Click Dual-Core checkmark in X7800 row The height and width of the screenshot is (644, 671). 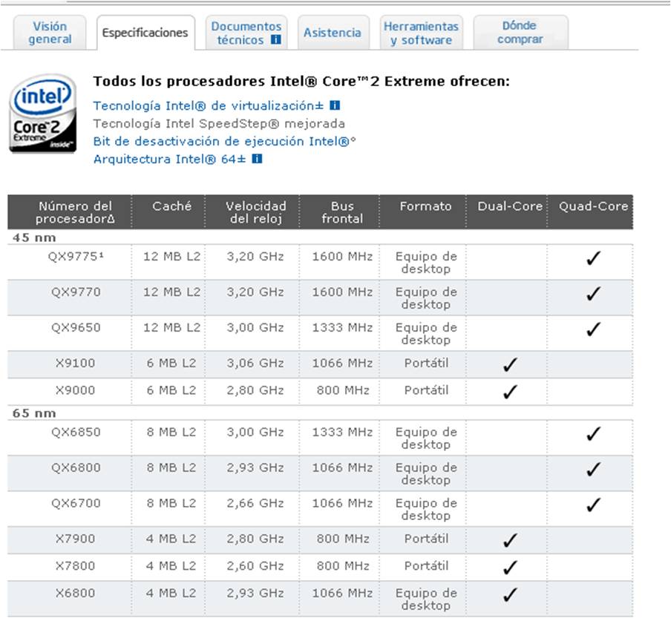(510, 568)
